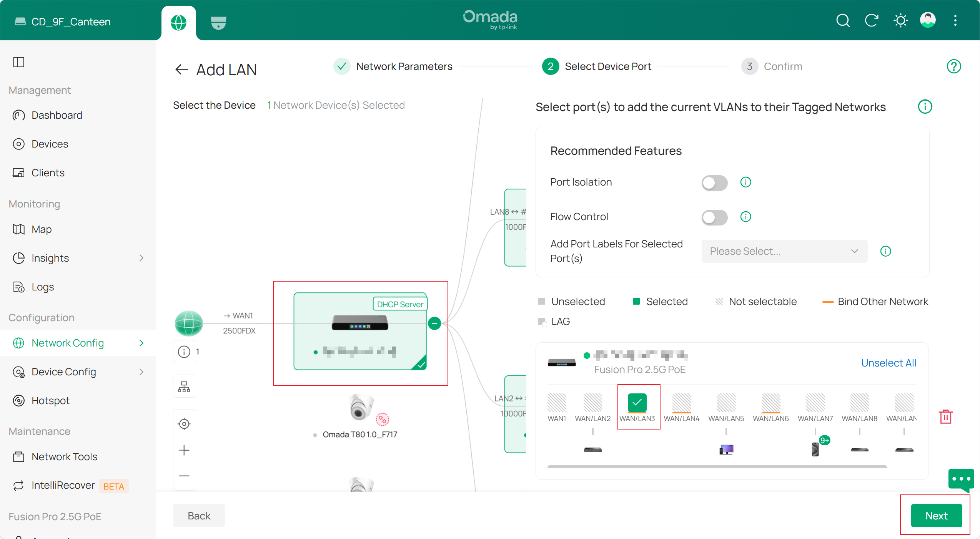Select the WAN/LAN8 port box
980x539 pixels.
click(x=860, y=403)
